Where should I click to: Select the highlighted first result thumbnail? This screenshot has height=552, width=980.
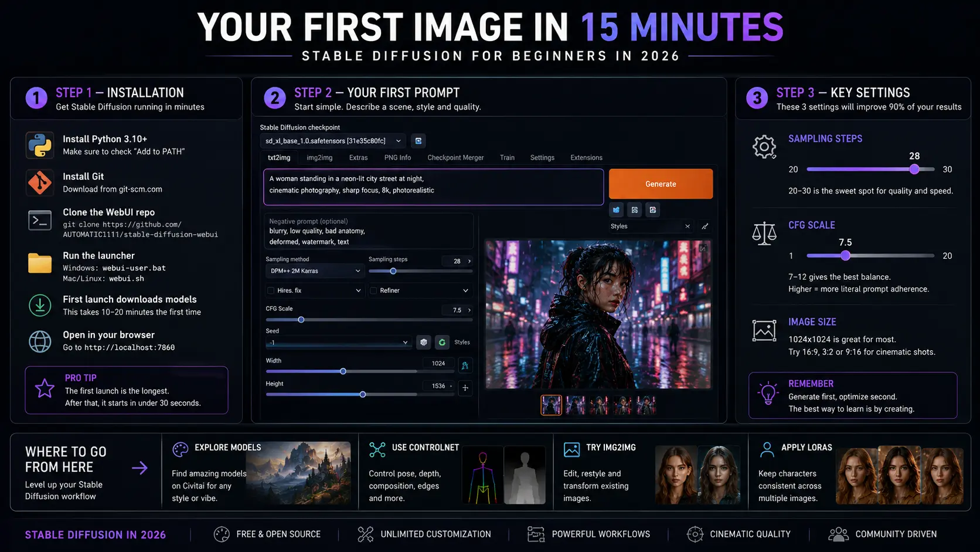click(551, 405)
